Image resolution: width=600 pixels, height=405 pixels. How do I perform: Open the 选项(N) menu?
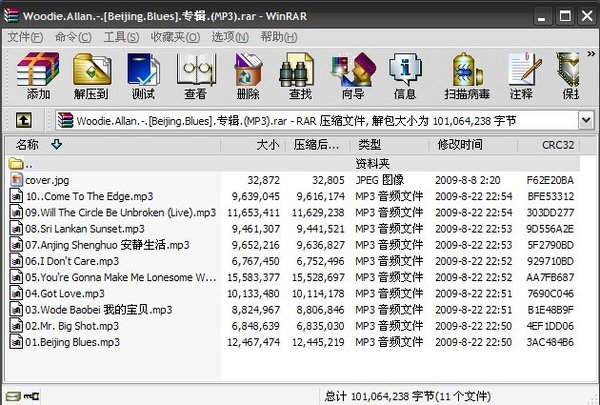tap(230, 37)
